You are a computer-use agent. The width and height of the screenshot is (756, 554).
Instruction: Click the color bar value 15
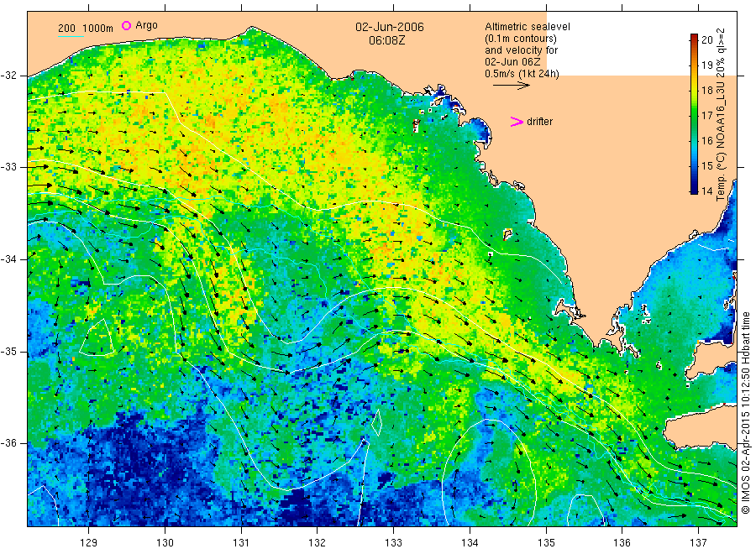706,165
